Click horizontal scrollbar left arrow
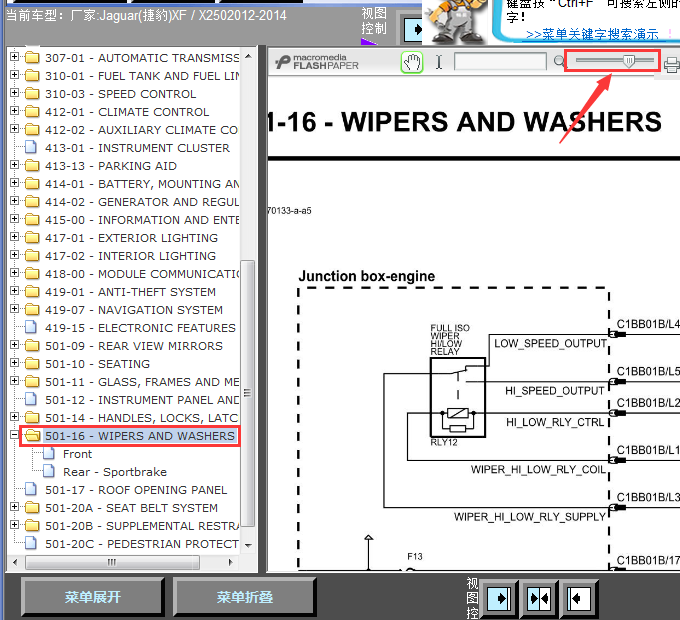 pyautogui.click(x=15, y=562)
